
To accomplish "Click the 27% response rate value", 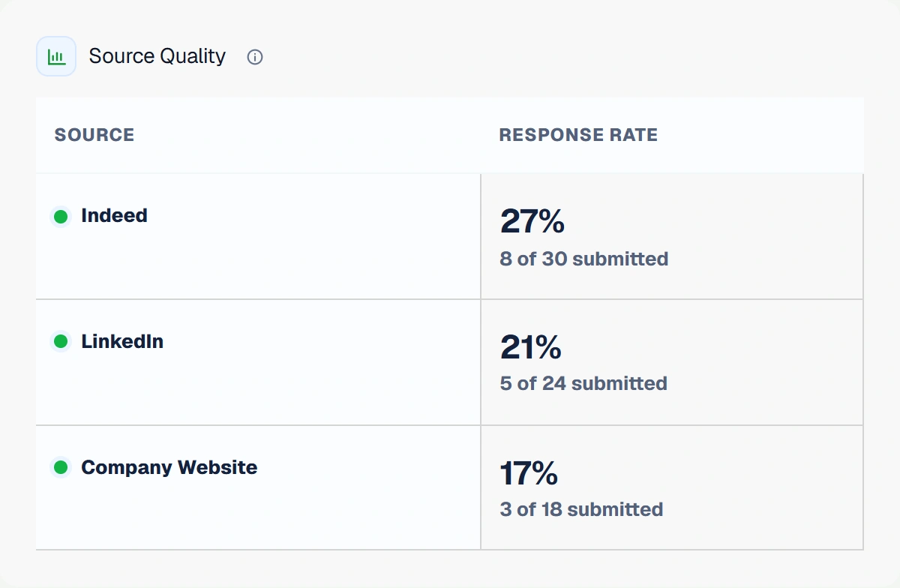I will point(532,221).
